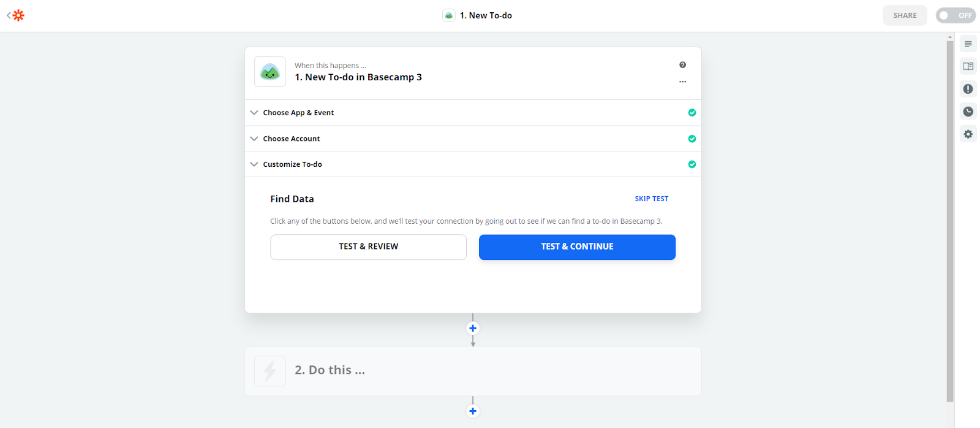980x428 pixels.
Task: Add a step with the plus below the trigger
Action: point(473,328)
